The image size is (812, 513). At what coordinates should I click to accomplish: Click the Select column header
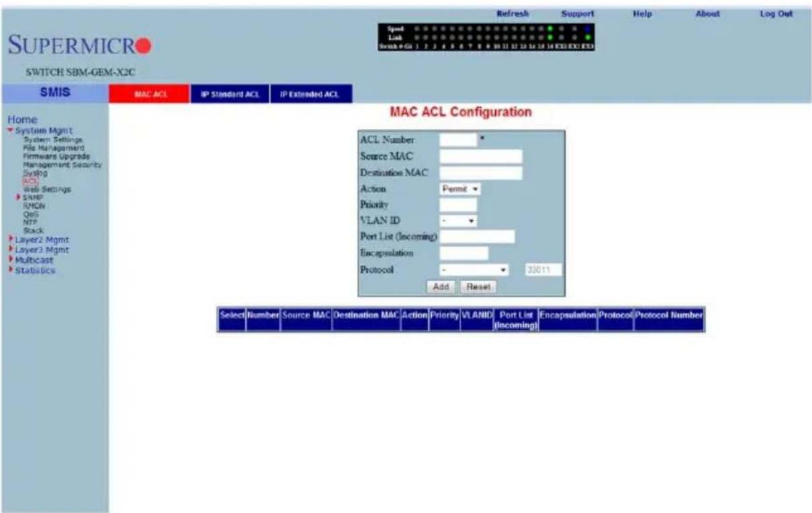(x=232, y=320)
